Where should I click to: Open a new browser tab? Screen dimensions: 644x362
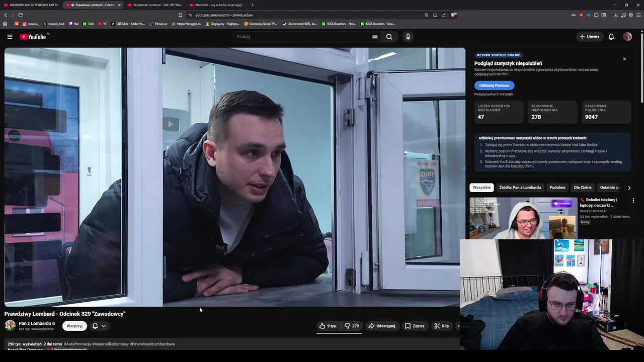(x=253, y=5)
